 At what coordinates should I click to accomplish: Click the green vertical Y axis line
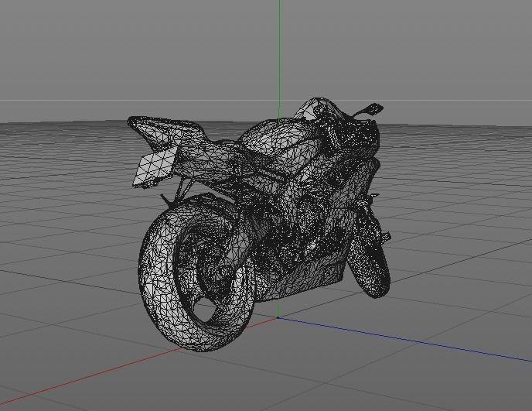[279, 60]
